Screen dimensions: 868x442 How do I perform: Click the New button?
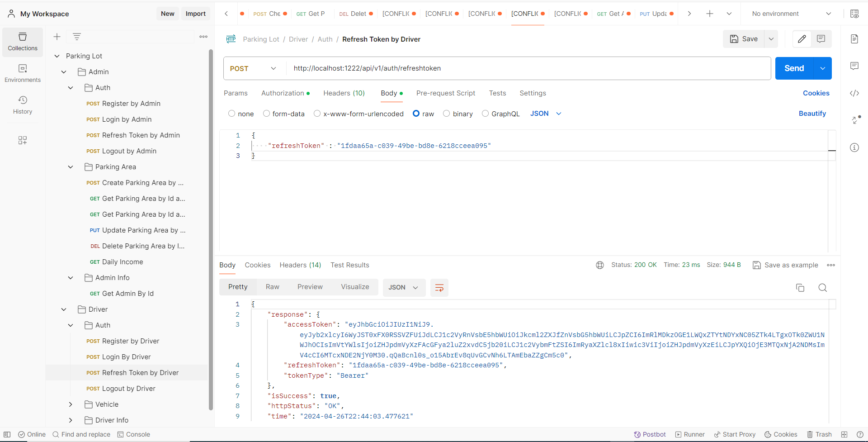(168, 14)
